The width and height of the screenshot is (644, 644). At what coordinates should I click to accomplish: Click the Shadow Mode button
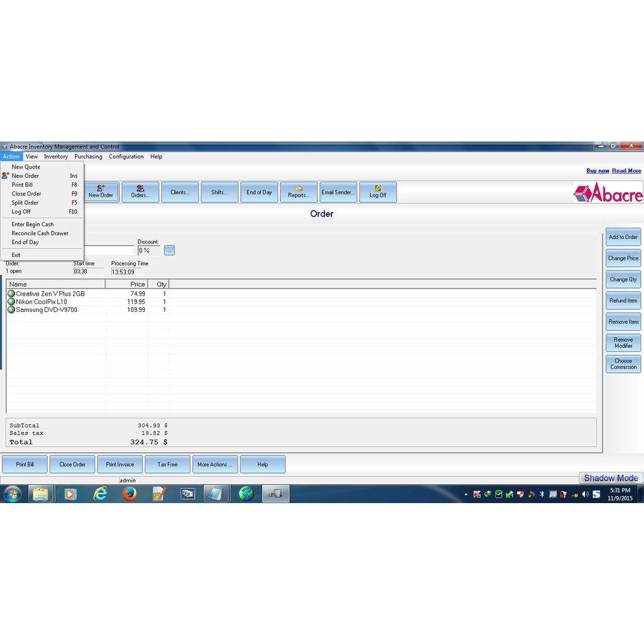click(x=611, y=478)
